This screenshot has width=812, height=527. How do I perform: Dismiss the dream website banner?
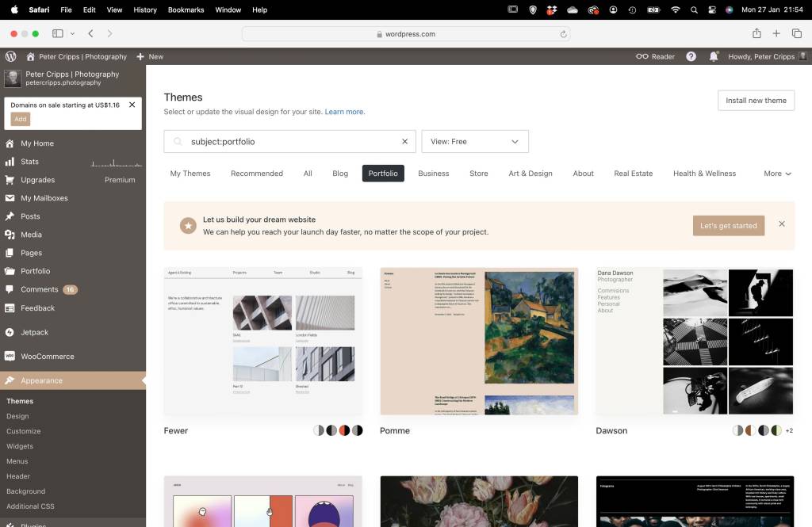point(782,224)
